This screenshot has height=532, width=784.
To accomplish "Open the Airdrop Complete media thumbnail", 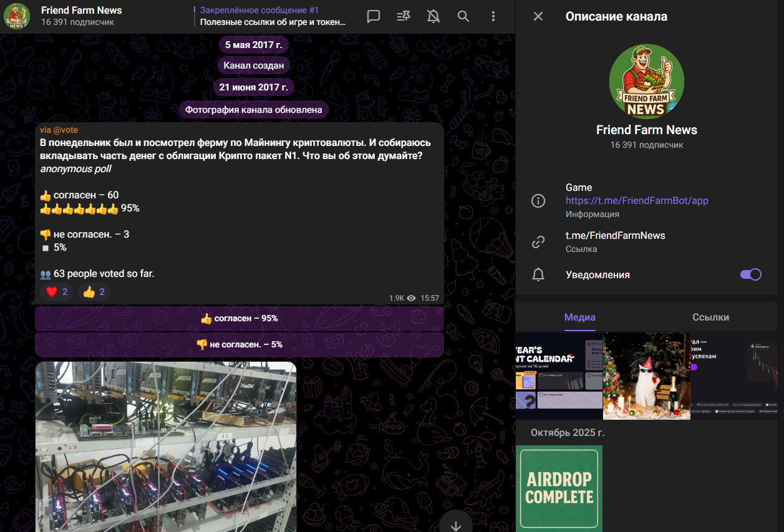I will click(x=559, y=488).
